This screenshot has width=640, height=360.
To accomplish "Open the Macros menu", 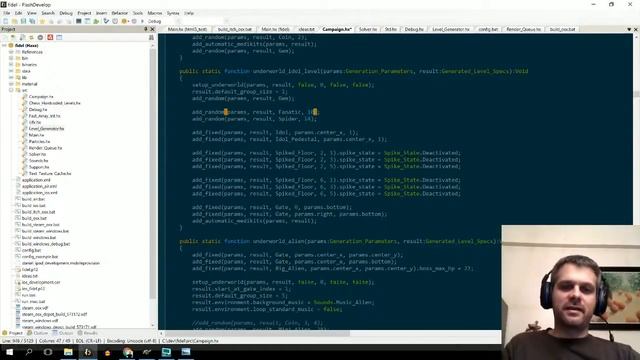I will 155,13.
